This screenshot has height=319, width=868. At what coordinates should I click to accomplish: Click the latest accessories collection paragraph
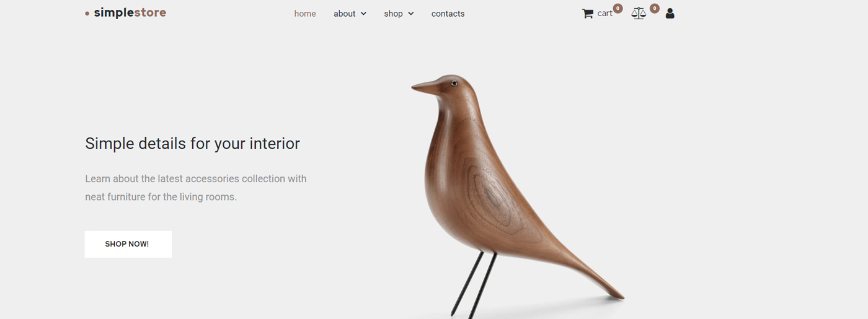pos(196,188)
